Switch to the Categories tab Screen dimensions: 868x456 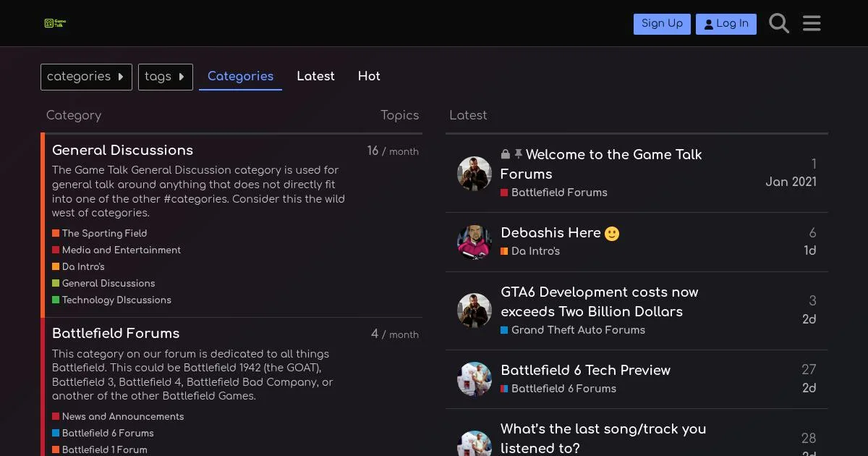(x=240, y=77)
